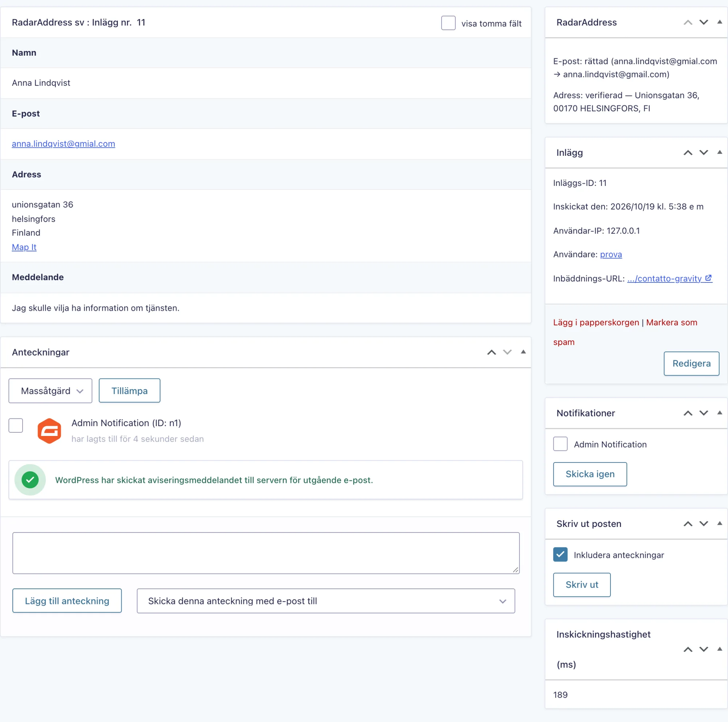Collapse Inskickningshastighet panel triangle
The width and height of the screenshot is (728, 722).
719,649
